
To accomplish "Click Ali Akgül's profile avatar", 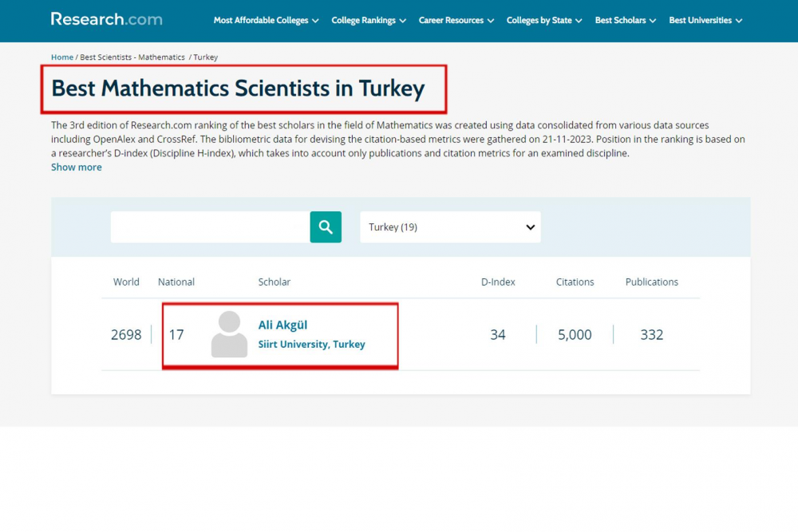I will (x=229, y=334).
